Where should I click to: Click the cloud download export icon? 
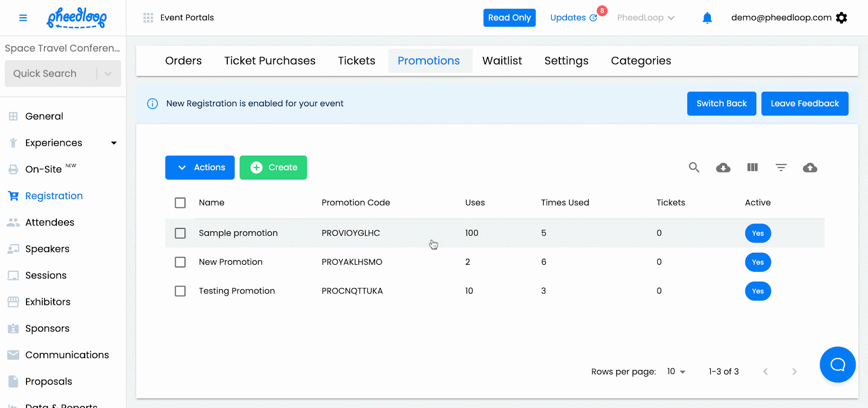(723, 168)
